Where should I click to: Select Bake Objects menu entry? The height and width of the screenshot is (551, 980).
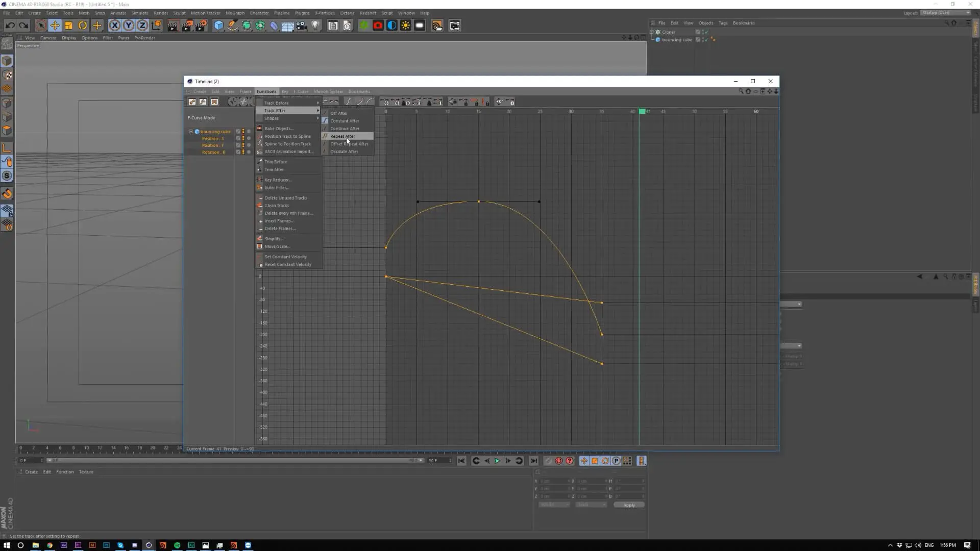pyautogui.click(x=288, y=129)
